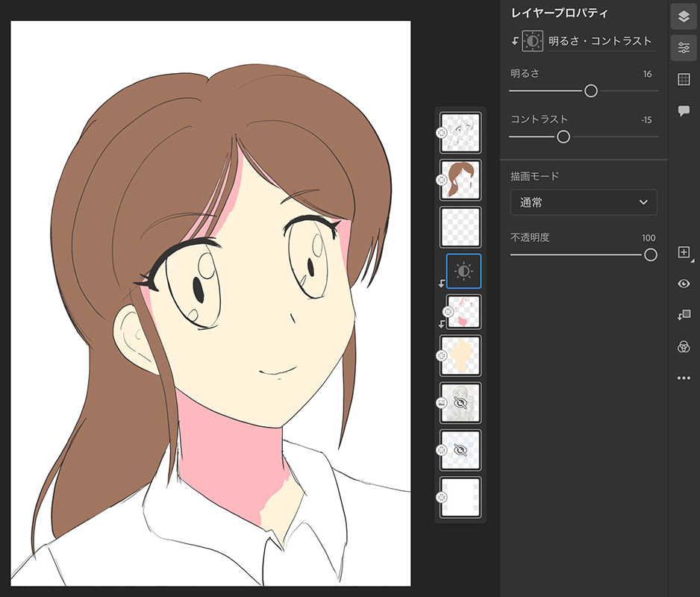
Task: Click the コントラスト contrast slider handle
Action: tap(563, 137)
